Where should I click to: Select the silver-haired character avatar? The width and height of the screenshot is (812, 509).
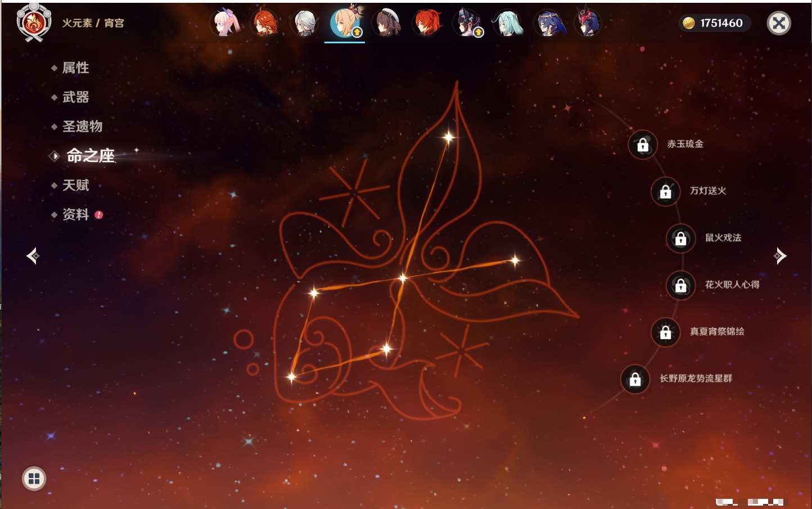coord(305,23)
